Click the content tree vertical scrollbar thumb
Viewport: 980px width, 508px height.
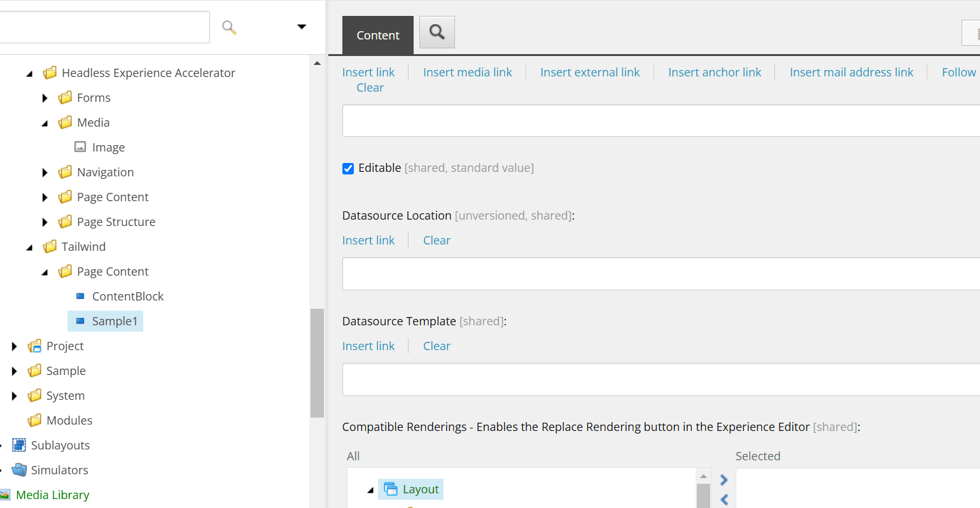[x=317, y=363]
